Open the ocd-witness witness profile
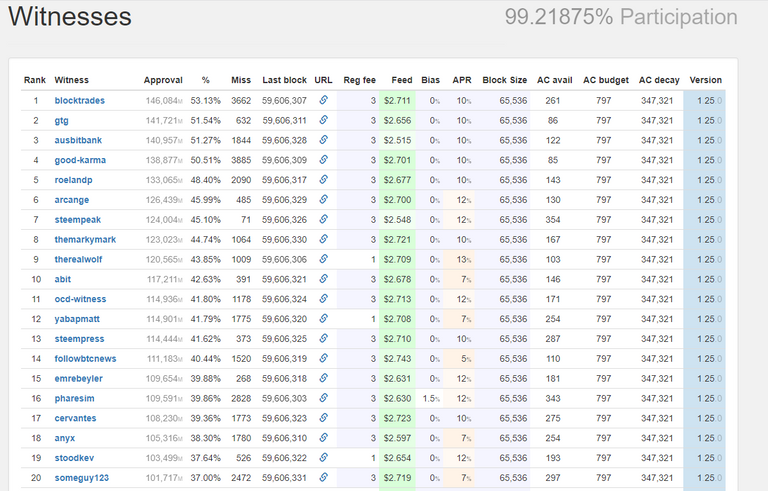The width and height of the screenshot is (768, 491). click(x=80, y=299)
